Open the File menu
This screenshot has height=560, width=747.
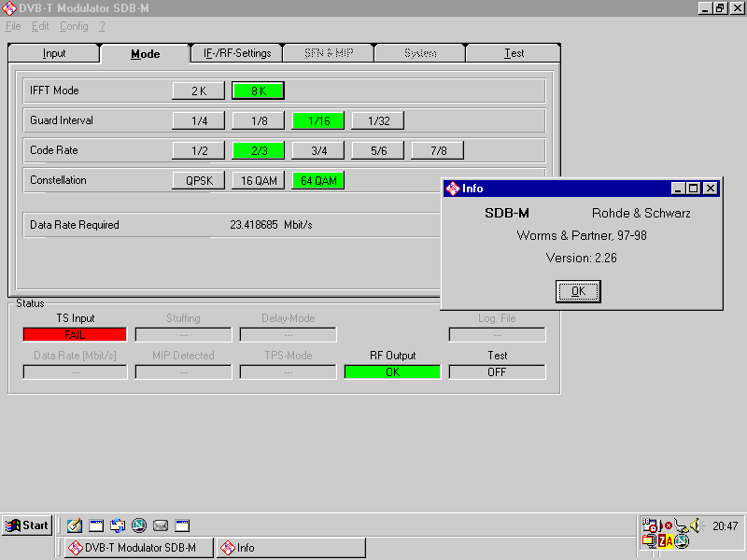[13, 27]
